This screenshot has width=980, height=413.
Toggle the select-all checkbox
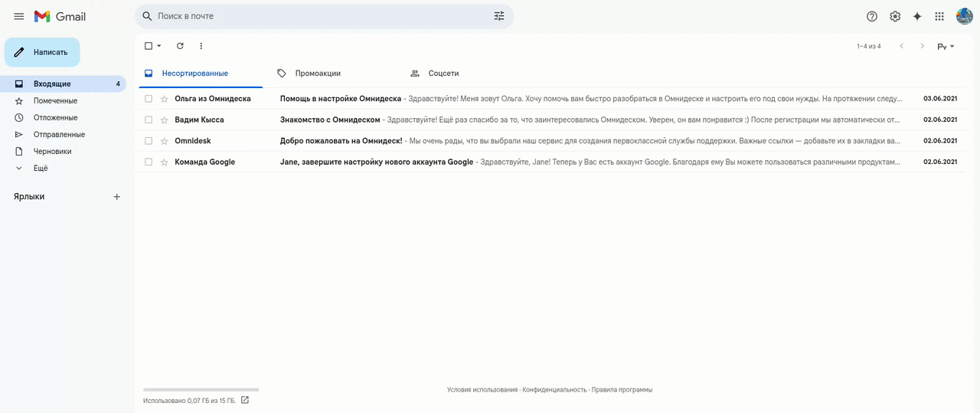point(149,46)
